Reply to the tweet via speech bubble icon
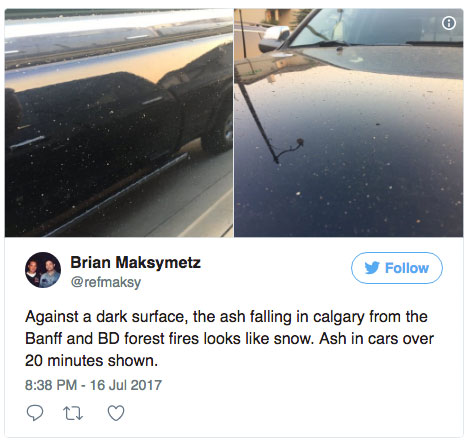Viewport: 474px width, 448px height. (35, 413)
